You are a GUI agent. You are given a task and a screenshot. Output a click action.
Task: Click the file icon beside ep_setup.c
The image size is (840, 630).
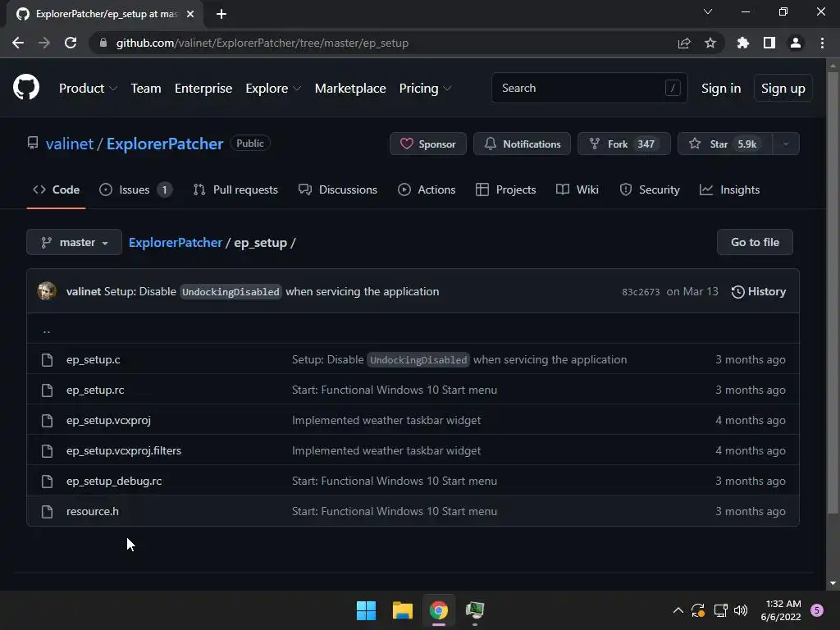tap(47, 359)
